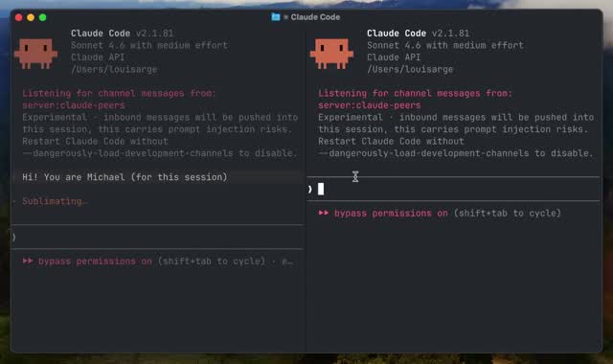Focus the right pane prompt input field
The height and width of the screenshot is (364, 613).
(x=453, y=190)
